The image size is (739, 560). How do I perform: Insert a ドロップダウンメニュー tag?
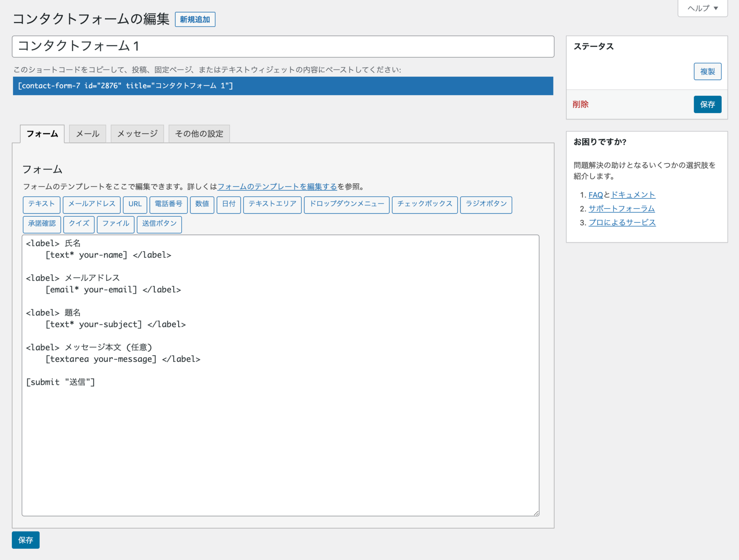click(347, 204)
